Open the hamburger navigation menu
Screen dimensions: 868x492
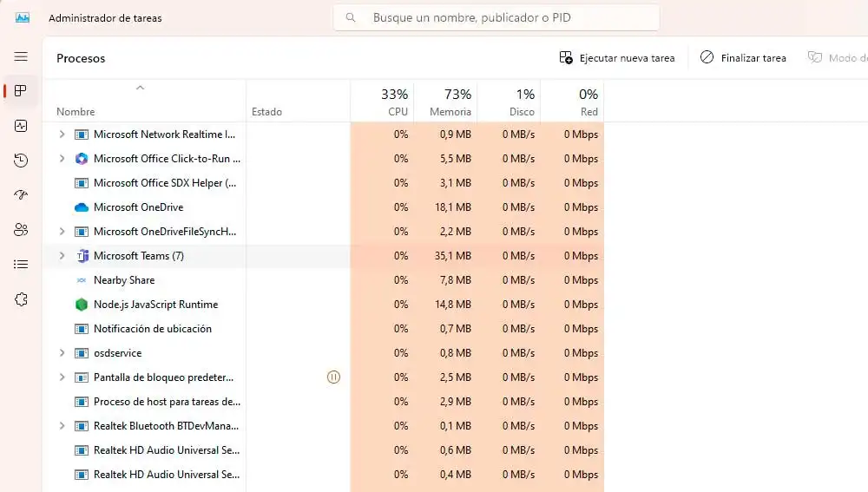[x=21, y=56]
